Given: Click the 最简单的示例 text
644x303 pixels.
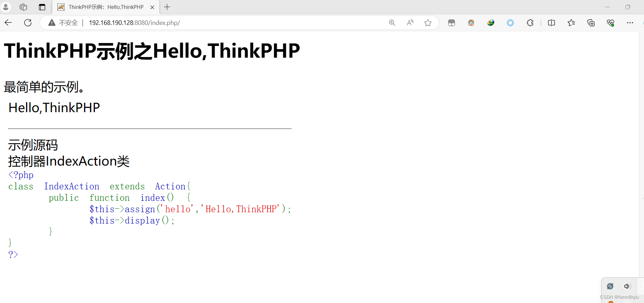Looking at the screenshot, I should click(44, 87).
